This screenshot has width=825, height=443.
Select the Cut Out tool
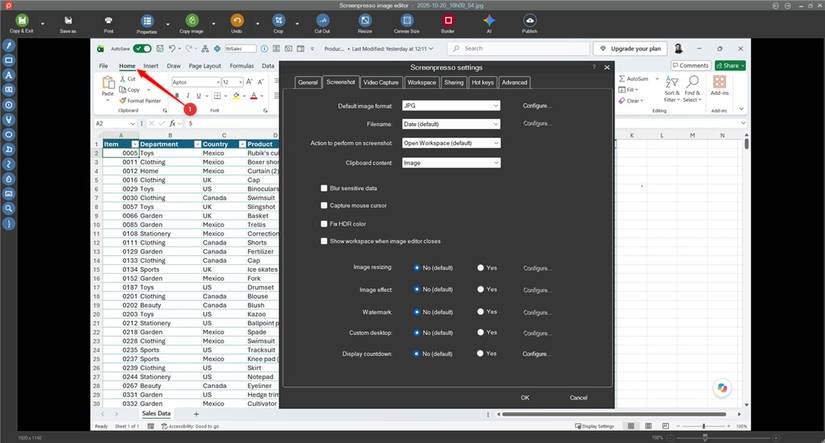[323, 21]
